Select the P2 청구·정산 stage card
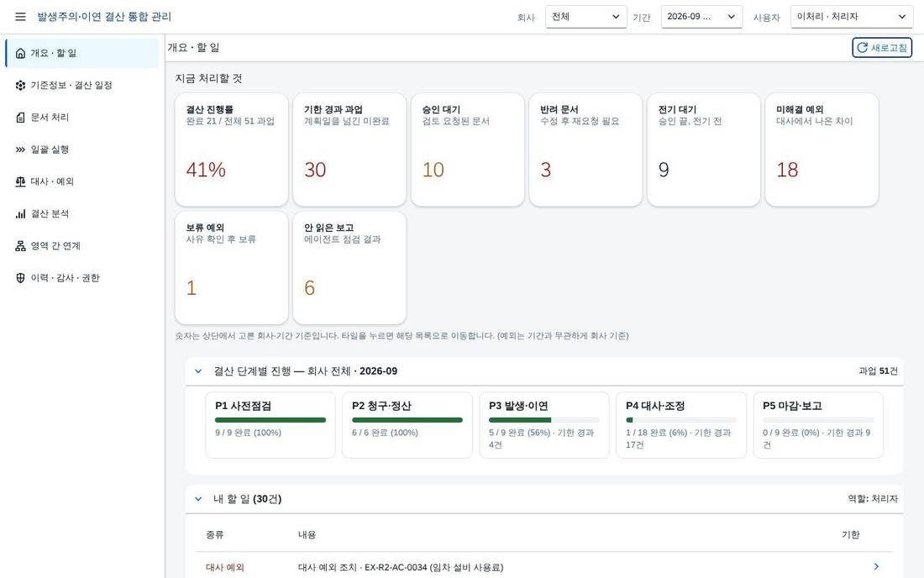 click(407, 425)
